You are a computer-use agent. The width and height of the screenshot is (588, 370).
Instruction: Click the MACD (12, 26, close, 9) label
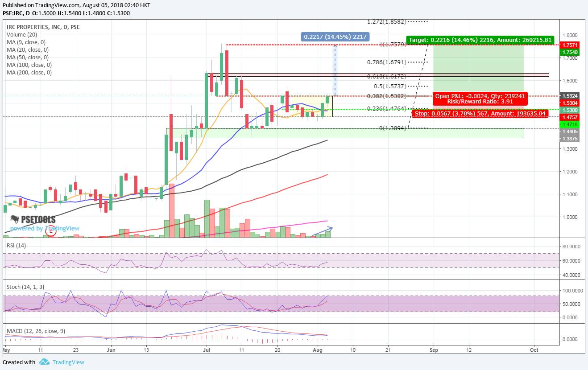coord(36,331)
